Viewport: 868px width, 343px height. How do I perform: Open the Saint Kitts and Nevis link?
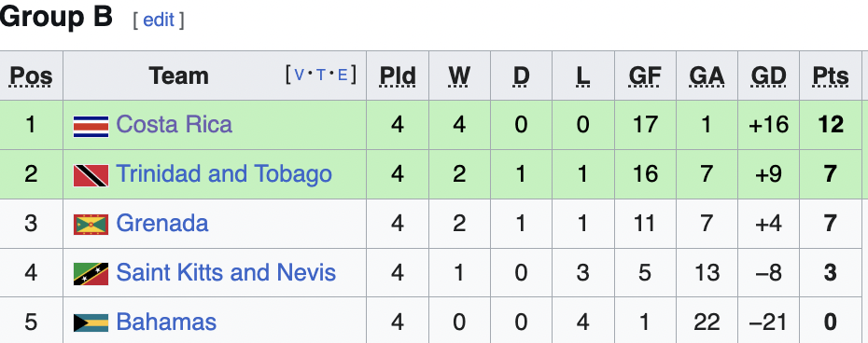226,273
